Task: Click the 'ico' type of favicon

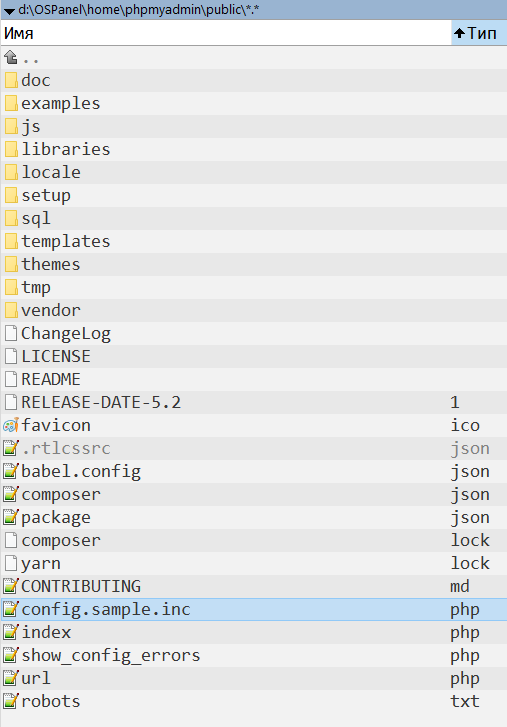Action: pos(465,425)
